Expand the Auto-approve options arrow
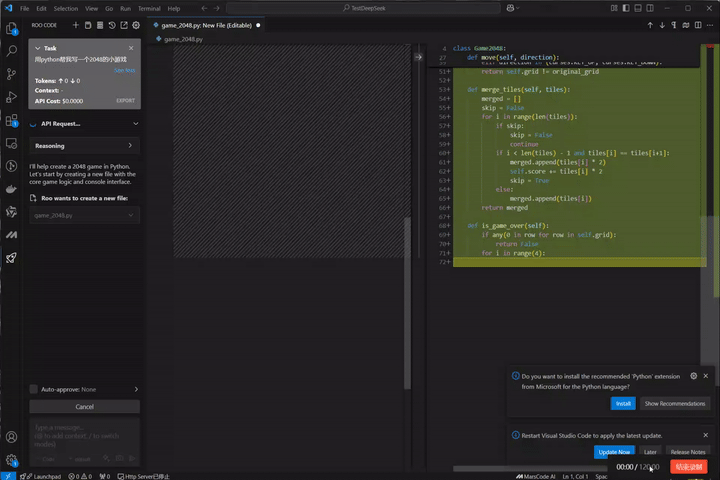This screenshot has width=720, height=480. 135,389
